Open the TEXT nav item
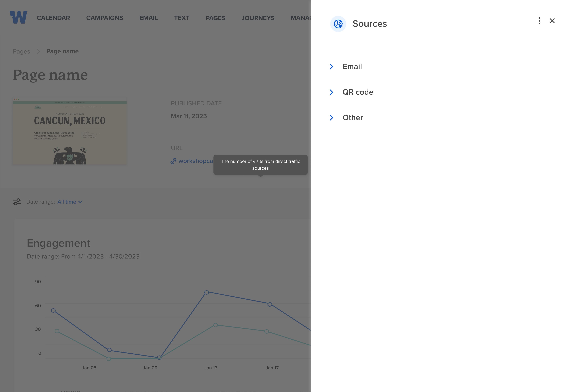 182,18
